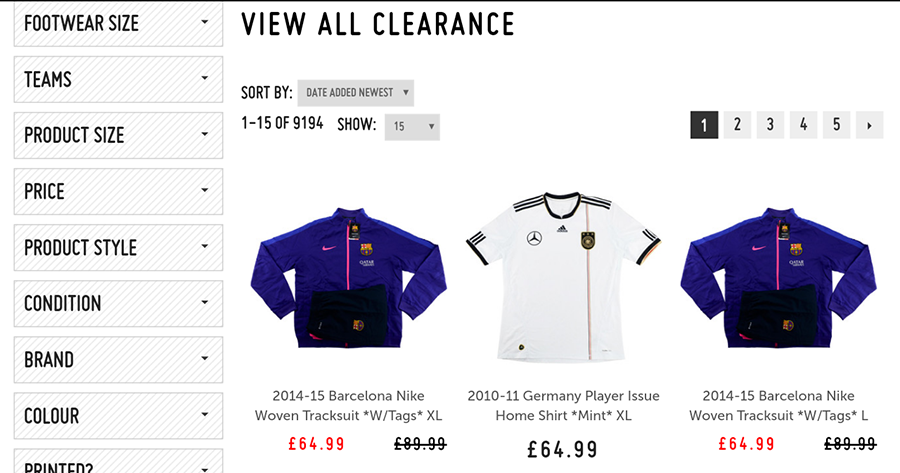Image resolution: width=900 pixels, height=473 pixels.
Task: Go to page 5
Action: click(836, 125)
